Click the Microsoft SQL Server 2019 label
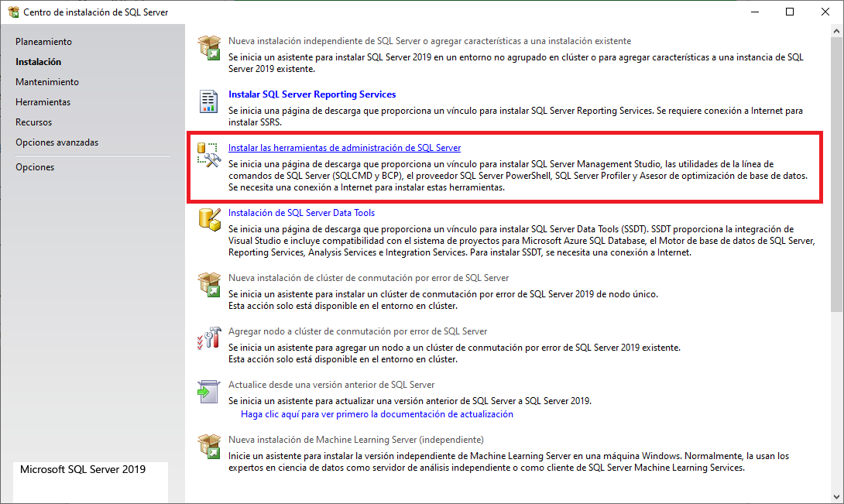The height and width of the screenshot is (504, 844). click(x=83, y=469)
